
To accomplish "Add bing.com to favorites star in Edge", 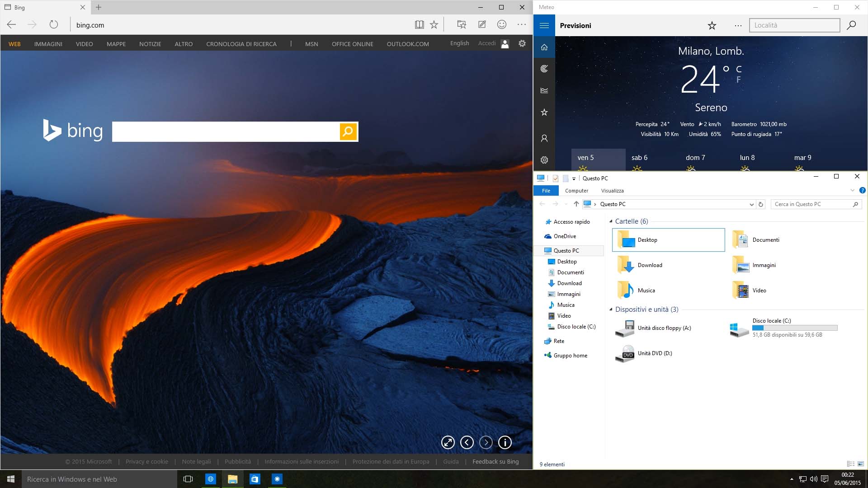I will [x=434, y=25].
